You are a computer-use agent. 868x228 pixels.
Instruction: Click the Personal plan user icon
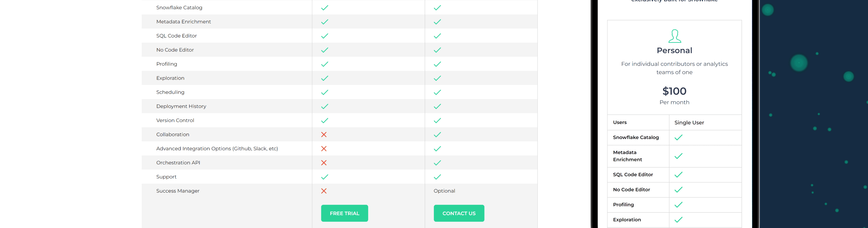tap(674, 36)
